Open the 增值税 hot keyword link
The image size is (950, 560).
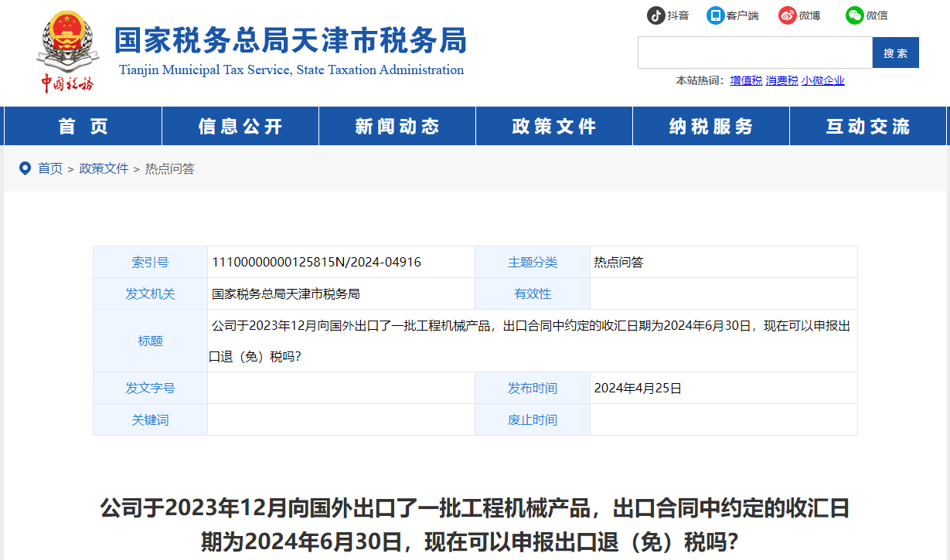pyautogui.click(x=746, y=80)
